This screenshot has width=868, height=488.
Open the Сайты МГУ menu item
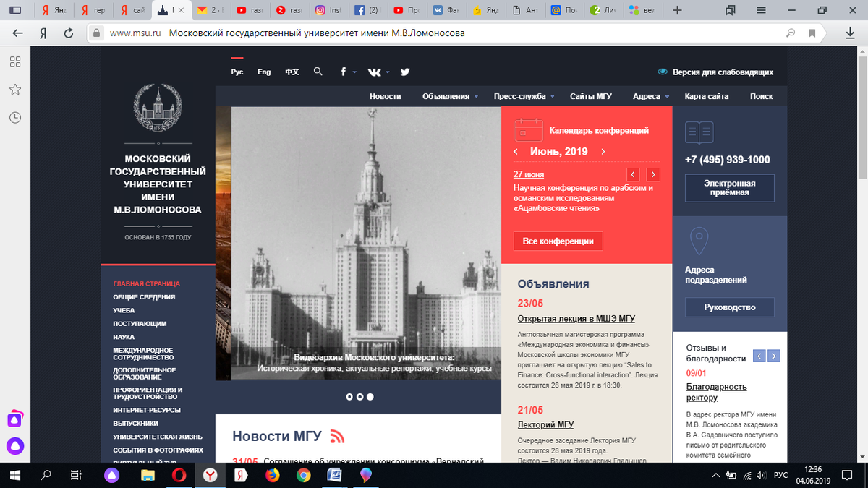point(591,96)
